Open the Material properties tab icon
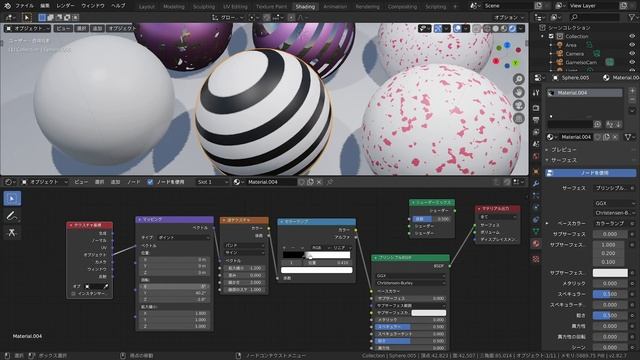The image size is (640, 360). [x=536, y=244]
